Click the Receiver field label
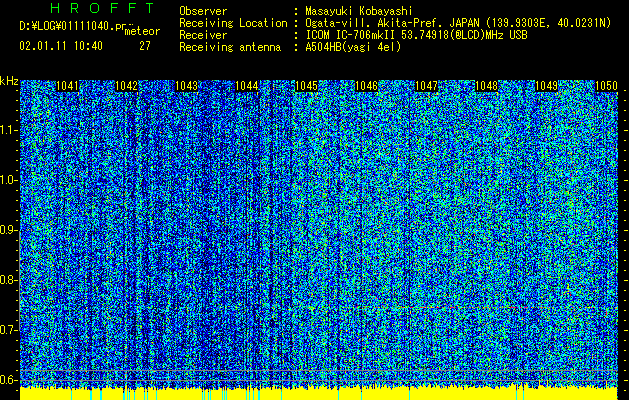 [203, 35]
